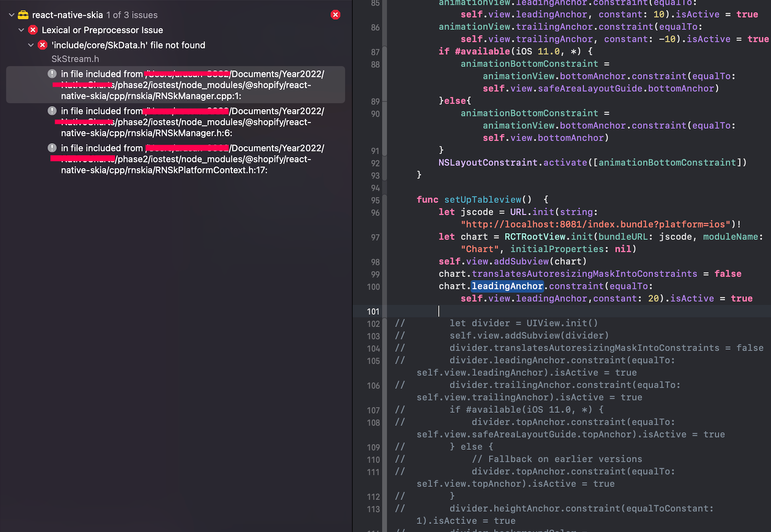The width and height of the screenshot is (771, 532).
Task: Click line number 95 beside func setUpTableview
Action: [x=375, y=200]
